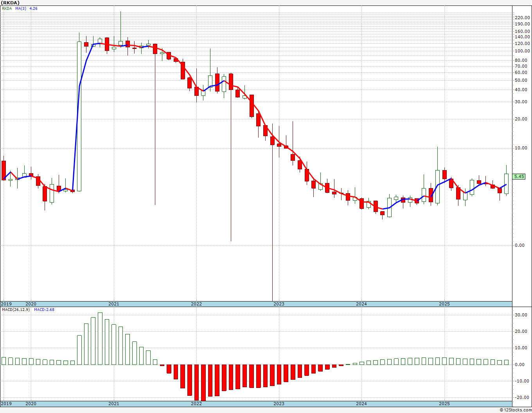Screen dimensions: 532x413
Task: Select the MA(3) legend label
Action: click(x=21, y=8)
